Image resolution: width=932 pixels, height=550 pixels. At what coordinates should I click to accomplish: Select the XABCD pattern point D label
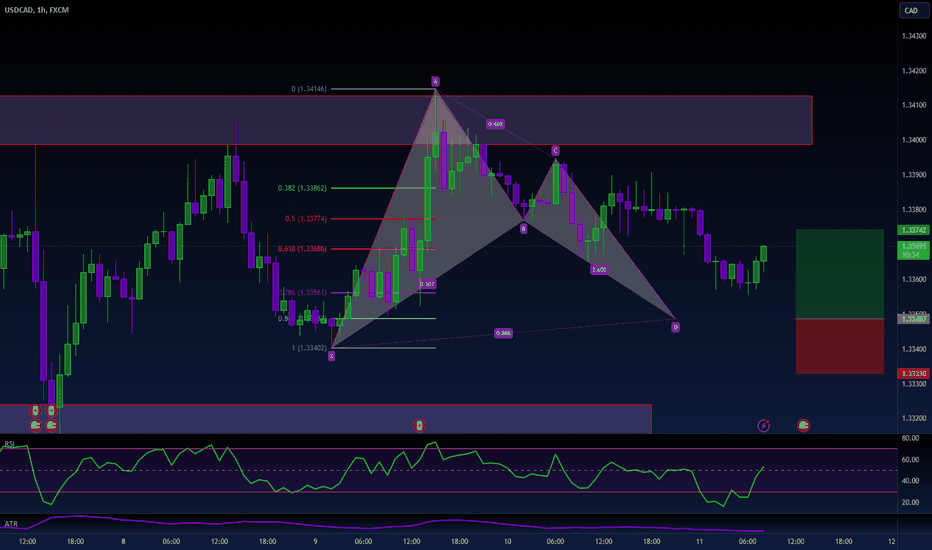pyautogui.click(x=675, y=327)
